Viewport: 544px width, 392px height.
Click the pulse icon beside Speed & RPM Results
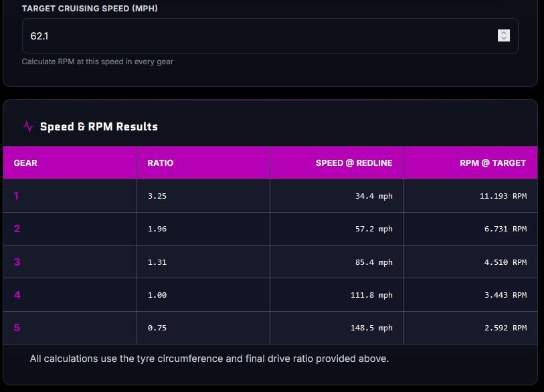pyautogui.click(x=27, y=126)
